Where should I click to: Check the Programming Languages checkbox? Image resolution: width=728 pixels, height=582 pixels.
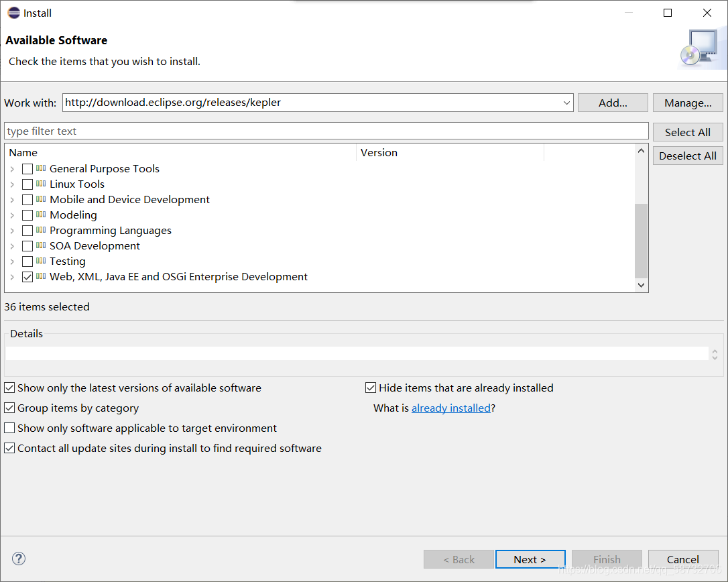coord(27,231)
